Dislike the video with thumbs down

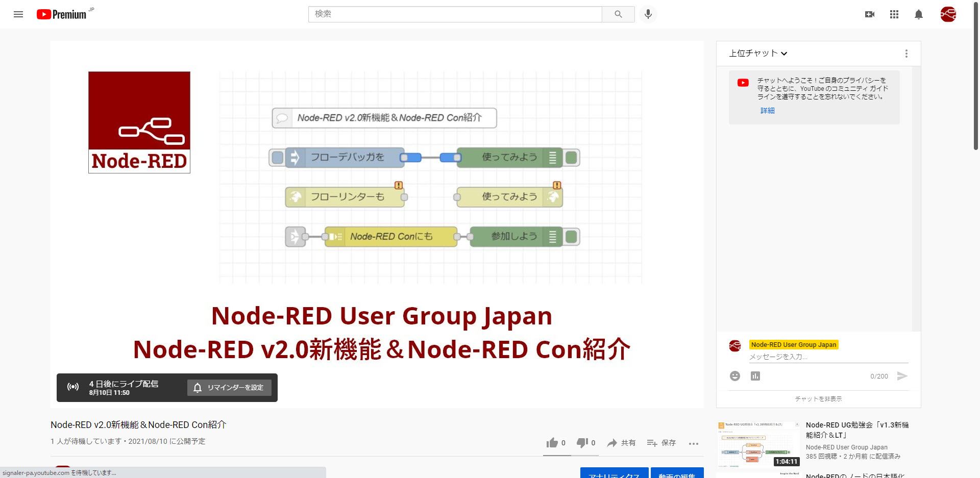582,443
